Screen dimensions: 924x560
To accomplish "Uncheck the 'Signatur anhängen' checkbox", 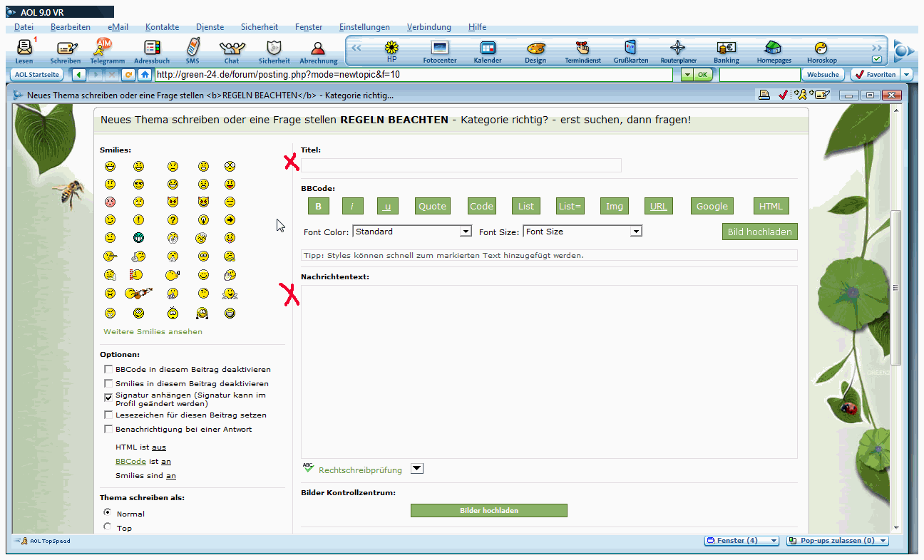I will point(108,397).
